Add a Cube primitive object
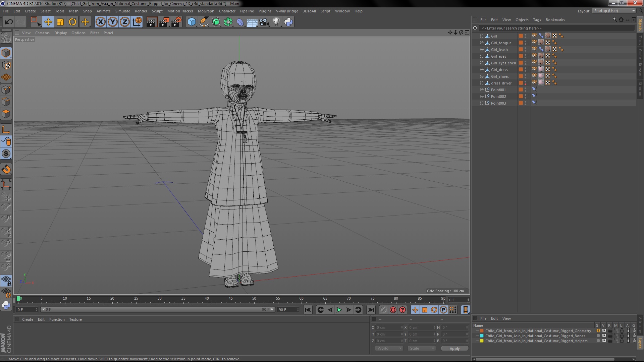Viewport: 644px width, 362px height. (x=192, y=22)
